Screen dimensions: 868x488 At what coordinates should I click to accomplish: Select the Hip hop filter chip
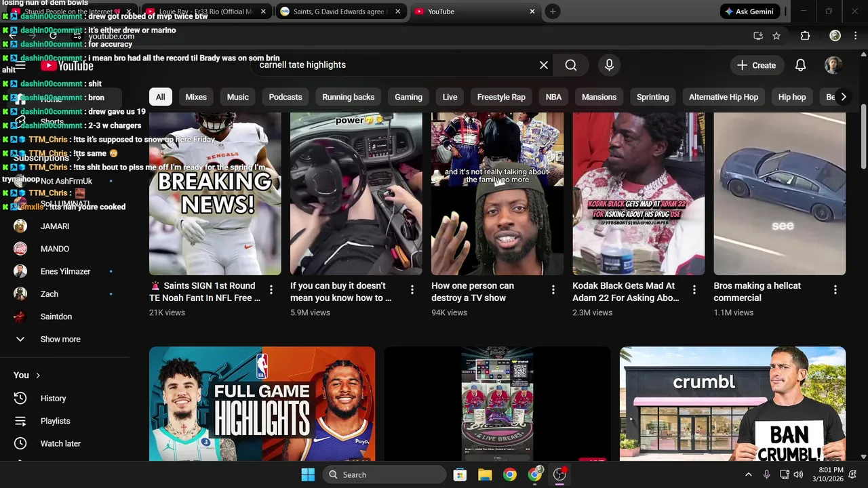792,97
